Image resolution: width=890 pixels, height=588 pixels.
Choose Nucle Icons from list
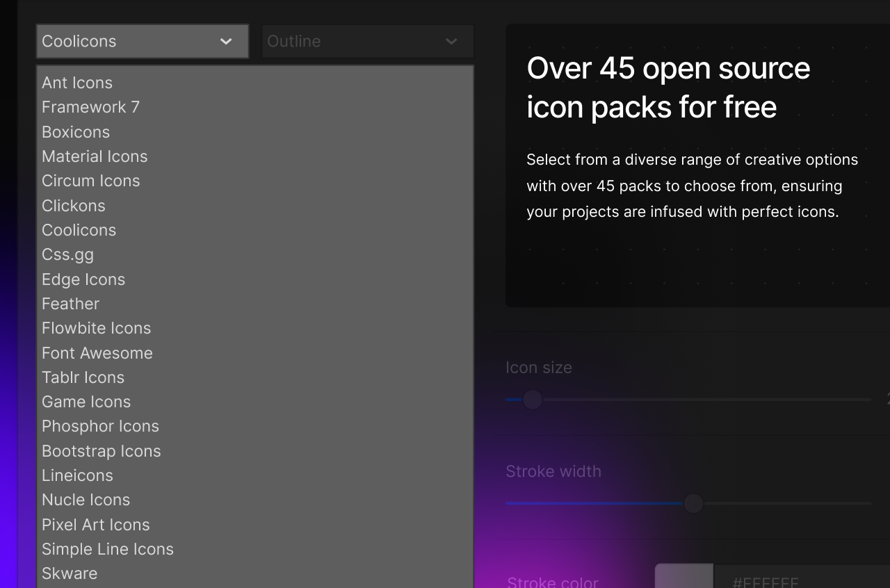coord(254,500)
